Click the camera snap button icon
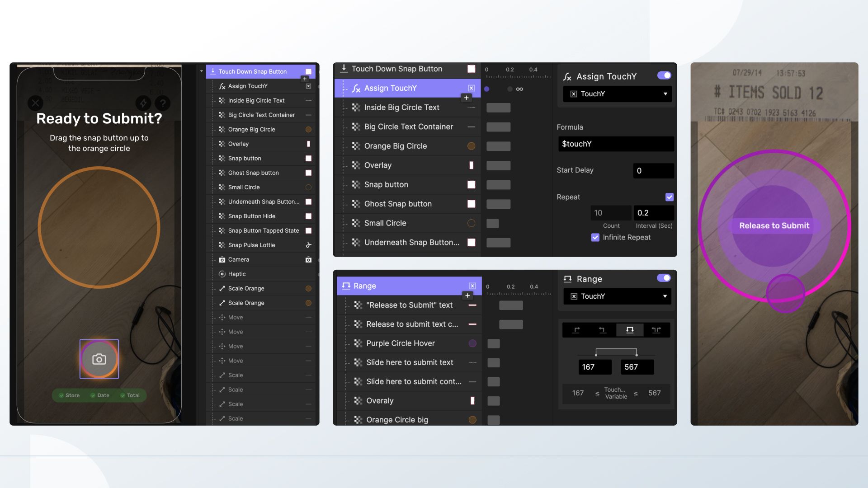This screenshot has width=868, height=488. click(x=99, y=359)
